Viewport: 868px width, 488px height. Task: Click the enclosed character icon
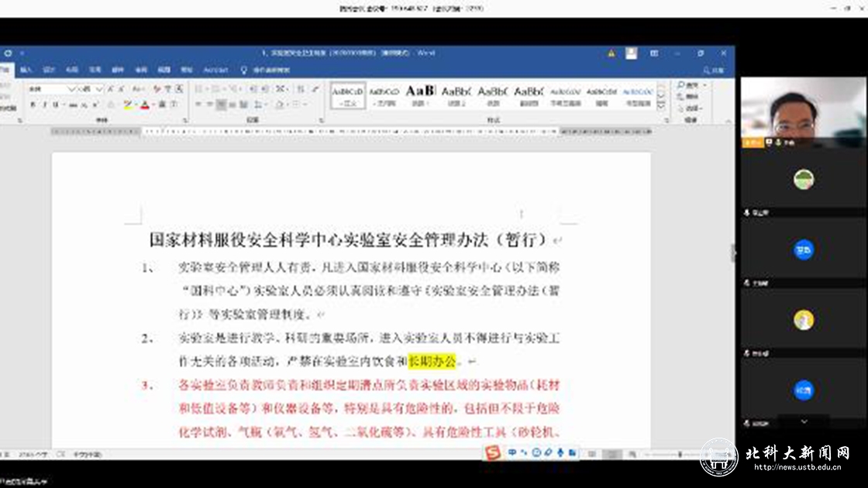click(x=174, y=105)
